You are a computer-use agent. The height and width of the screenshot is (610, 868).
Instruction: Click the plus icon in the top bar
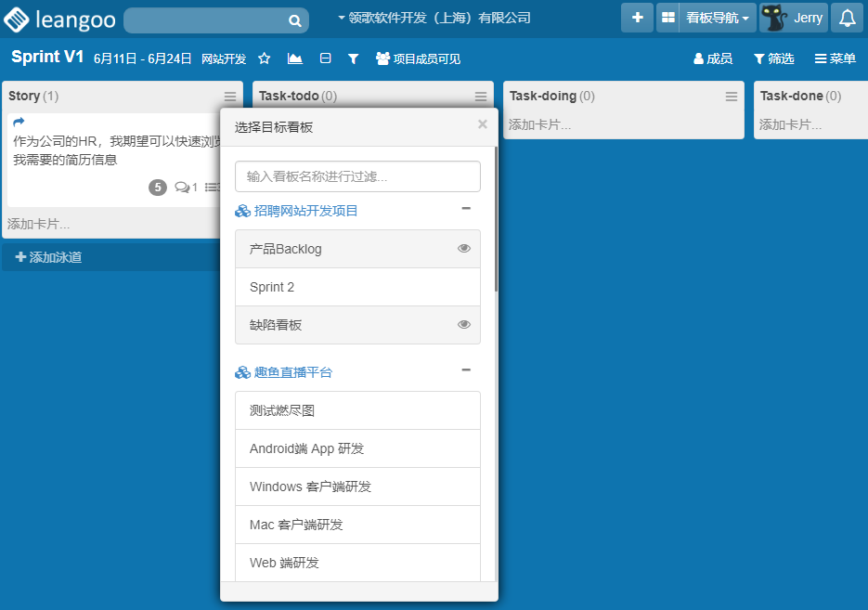pyautogui.click(x=637, y=18)
